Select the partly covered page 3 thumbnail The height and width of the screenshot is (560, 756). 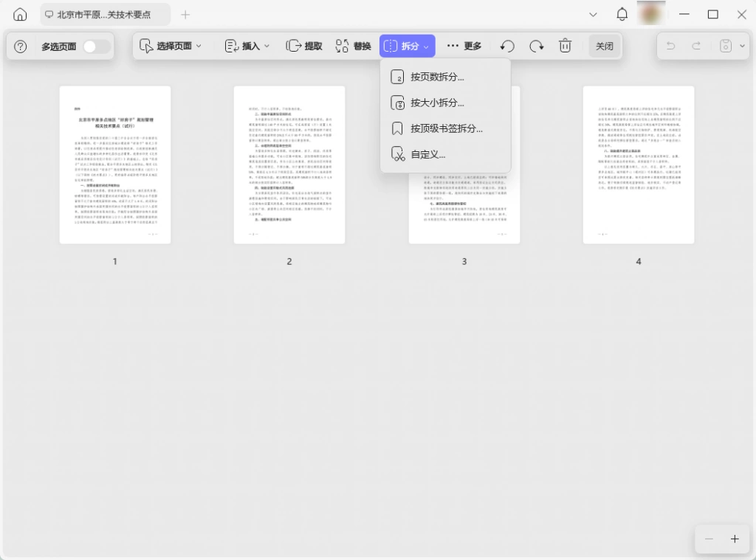point(464,208)
